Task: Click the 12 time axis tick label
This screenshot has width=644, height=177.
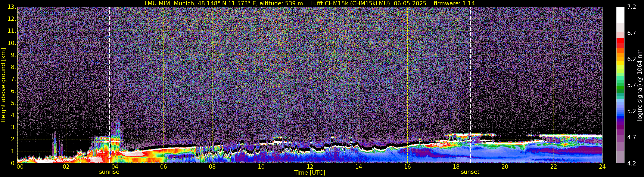Action: 310,167
